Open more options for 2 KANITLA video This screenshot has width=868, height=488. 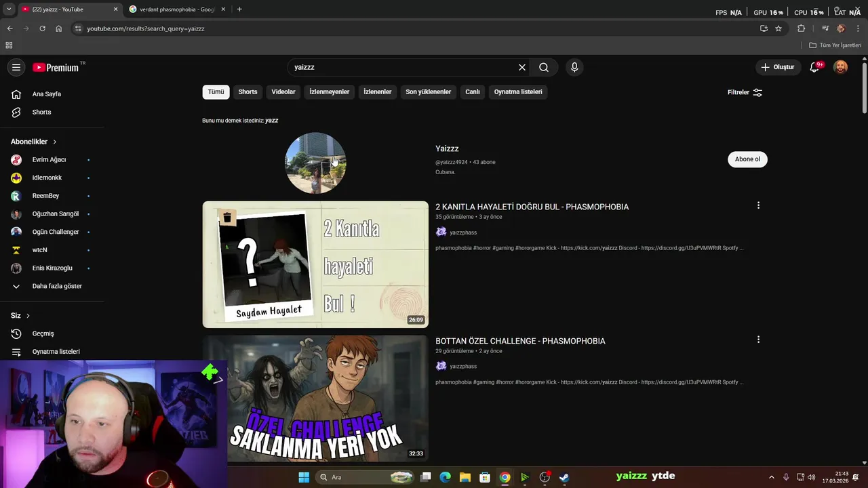coord(758,205)
